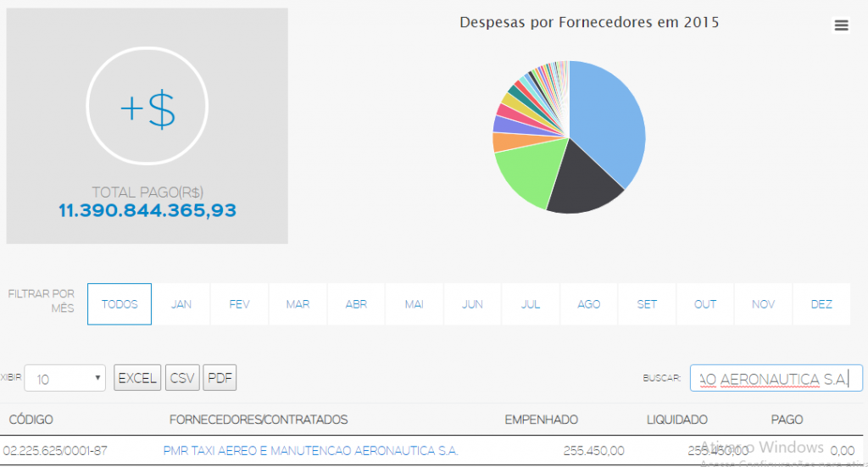This screenshot has width=868, height=467.
Task: Export the table to EXCEL
Action: 137,378
